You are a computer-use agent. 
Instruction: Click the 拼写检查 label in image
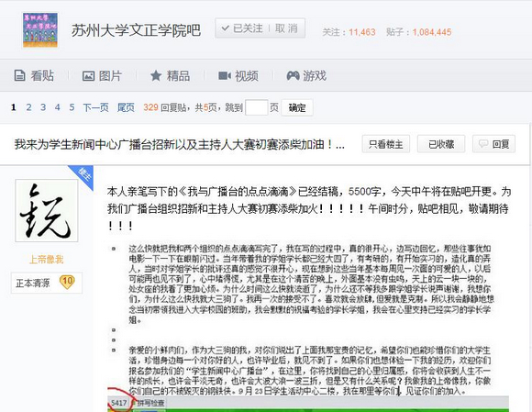(150, 403)
